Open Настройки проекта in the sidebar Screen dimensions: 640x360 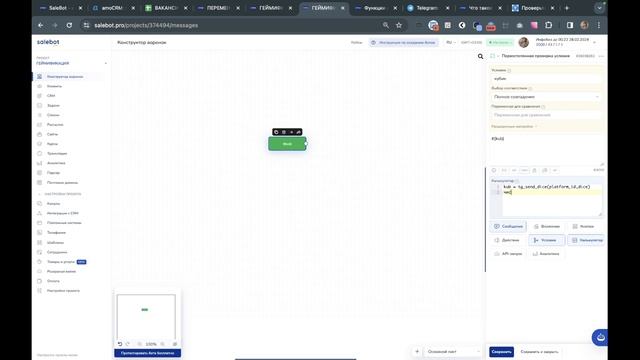[63, 291]
